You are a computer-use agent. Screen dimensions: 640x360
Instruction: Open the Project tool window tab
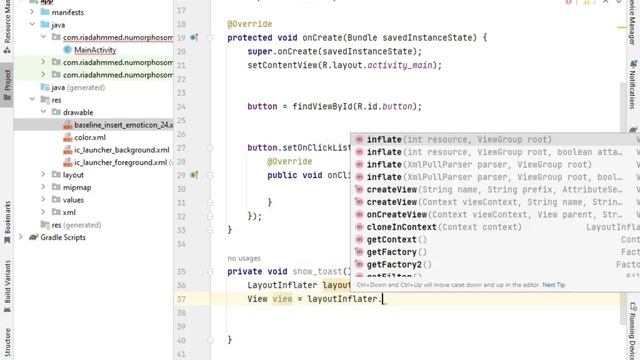(7, 85)
